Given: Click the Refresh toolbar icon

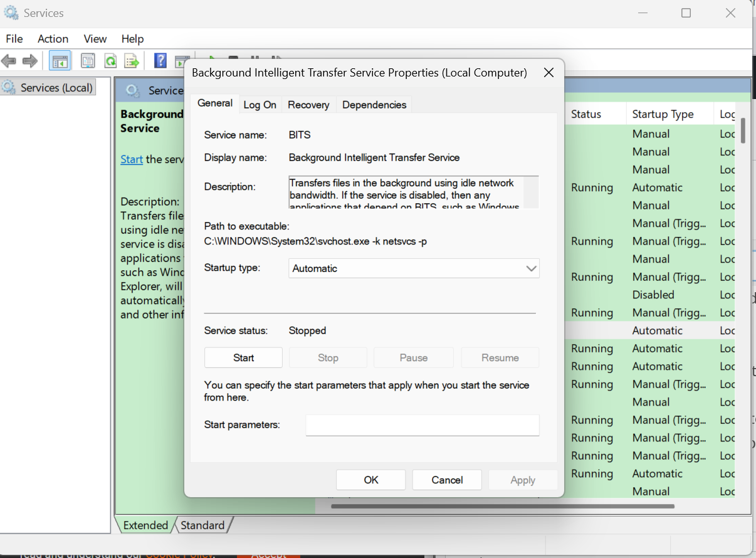Looking at the screenshot, I should point(110,60).
